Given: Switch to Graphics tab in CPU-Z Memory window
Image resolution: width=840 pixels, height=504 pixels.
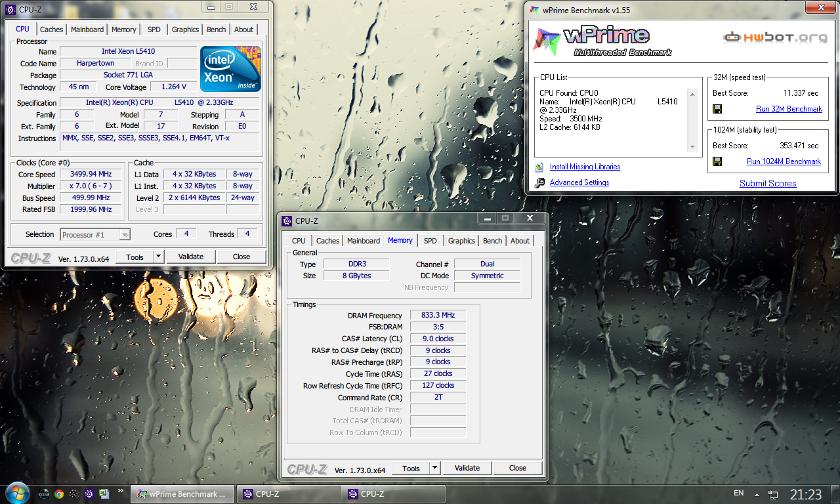Looking at the screenshot, I should [462, 241].
